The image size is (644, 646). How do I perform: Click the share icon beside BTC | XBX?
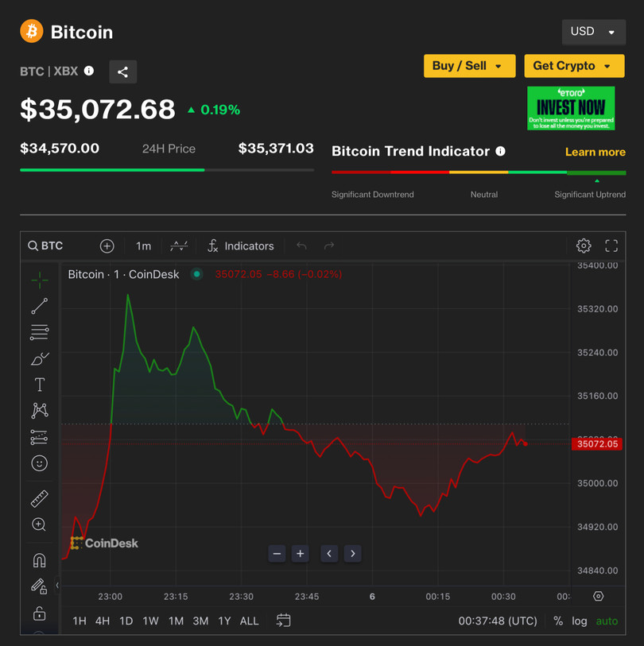pos(122,72)
